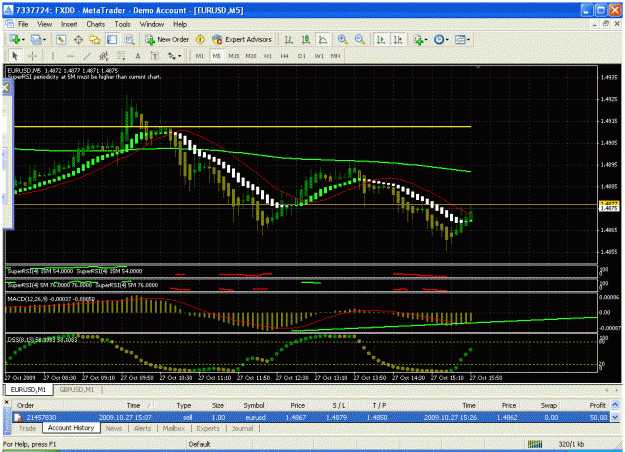The width and height of the screenshot is (625, 452).
Task: Switch chart to bar chart icon
Action: point(289,39)
